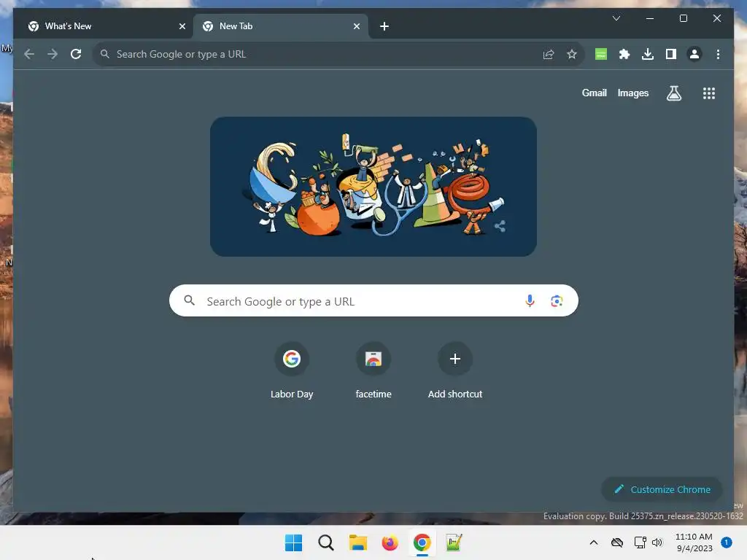Open network display tray icon

point(640,542)
